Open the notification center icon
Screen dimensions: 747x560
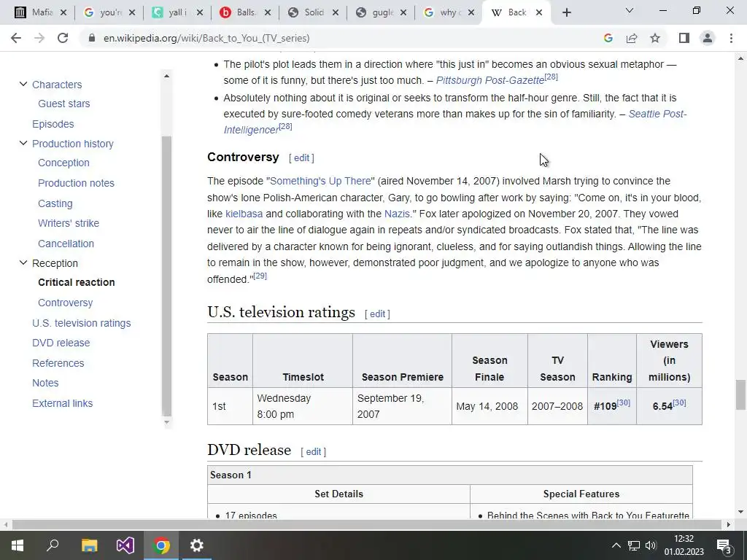(724, 545)
